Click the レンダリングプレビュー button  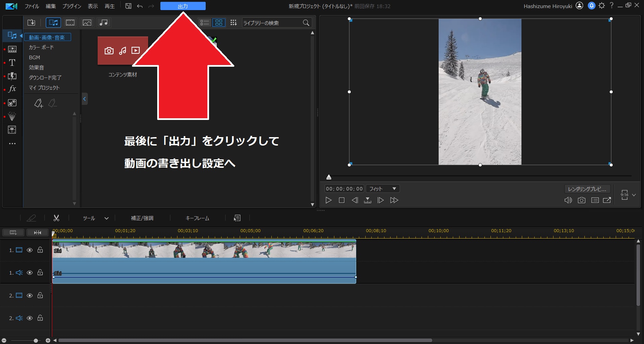pos(587,189)
